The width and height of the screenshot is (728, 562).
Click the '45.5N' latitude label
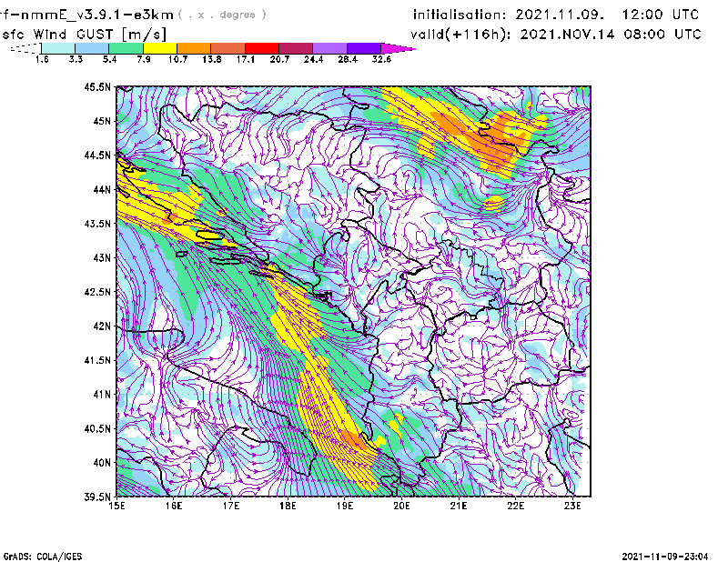point(97,86)
